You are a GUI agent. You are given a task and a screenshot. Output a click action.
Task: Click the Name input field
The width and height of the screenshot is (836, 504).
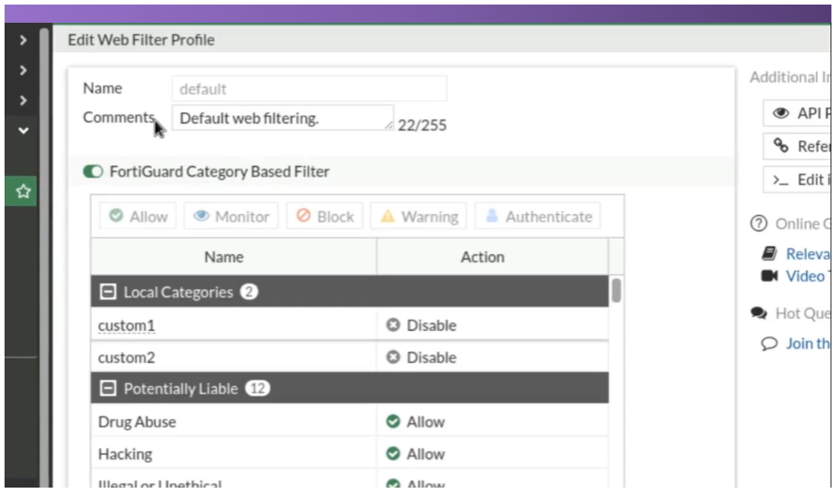[309, 88]
